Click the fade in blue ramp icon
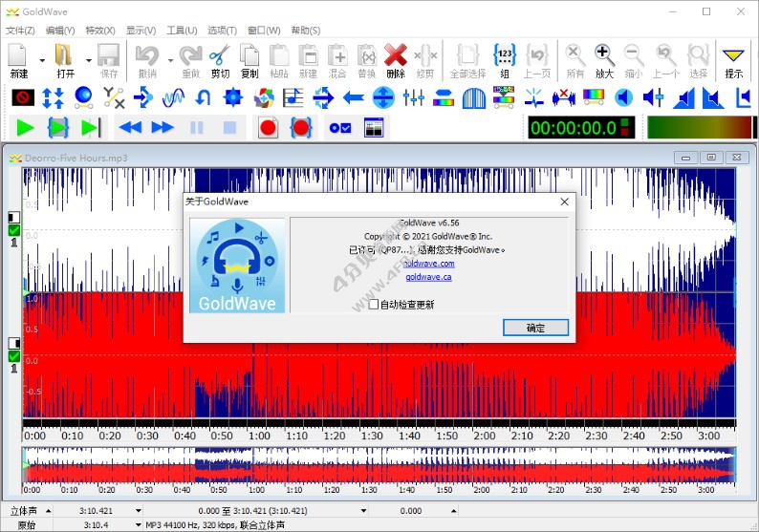 tap(683, 97)
